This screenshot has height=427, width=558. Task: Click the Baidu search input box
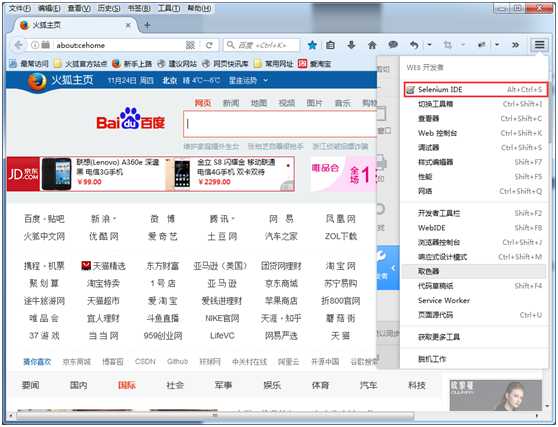pyautogui.click(x=280, y=123)
